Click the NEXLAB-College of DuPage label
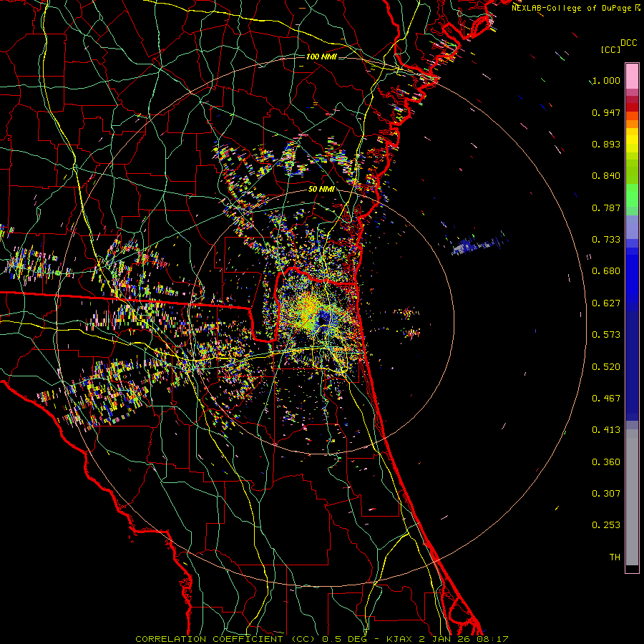 [576, 8]
